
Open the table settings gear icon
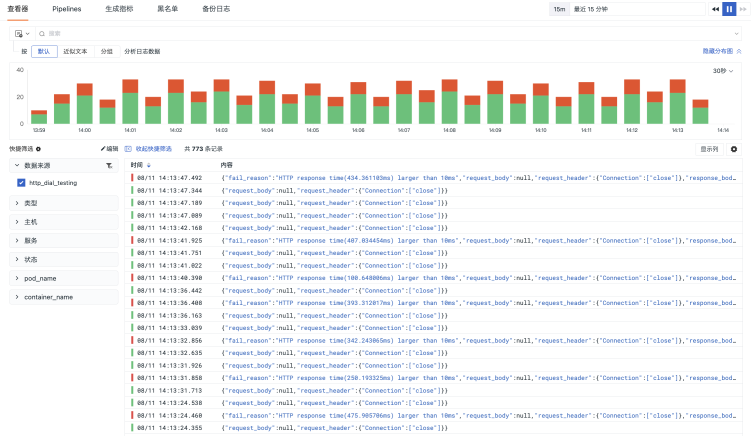click(734, 149)
